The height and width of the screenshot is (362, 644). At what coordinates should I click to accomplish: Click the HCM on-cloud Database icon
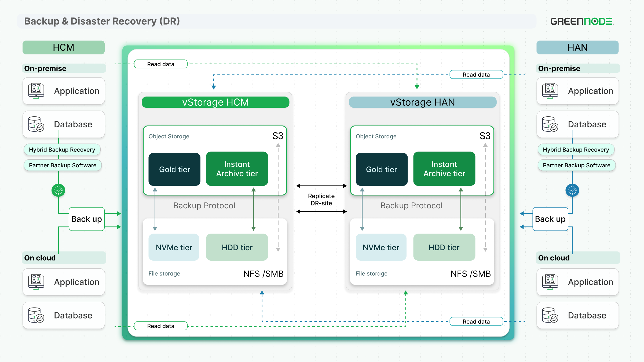coord(36,315)
